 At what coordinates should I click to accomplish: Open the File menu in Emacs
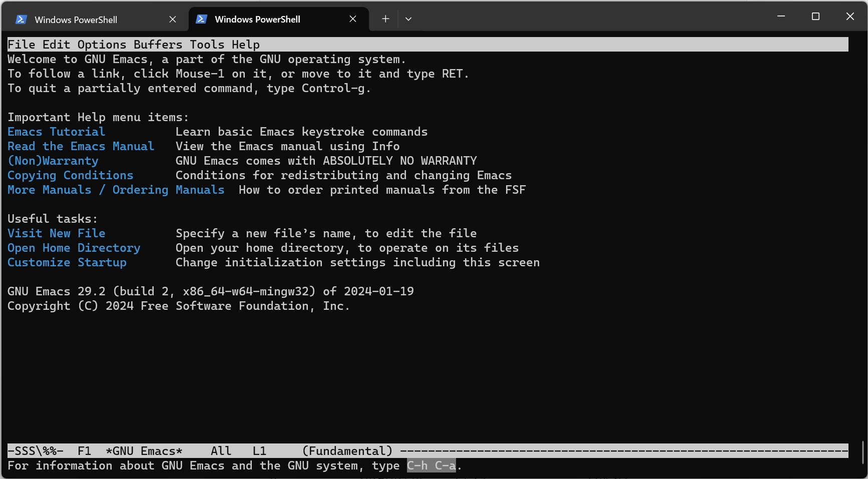point(22,45)
